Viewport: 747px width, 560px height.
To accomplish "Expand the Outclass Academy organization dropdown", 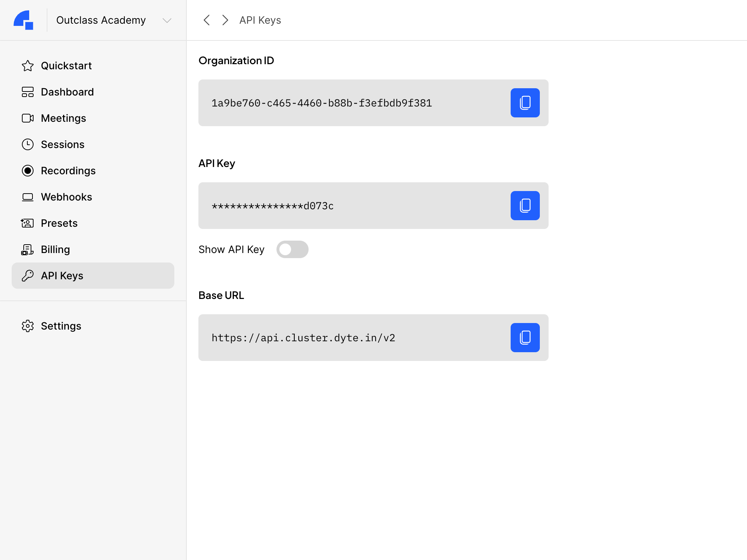I will point(166,20).
